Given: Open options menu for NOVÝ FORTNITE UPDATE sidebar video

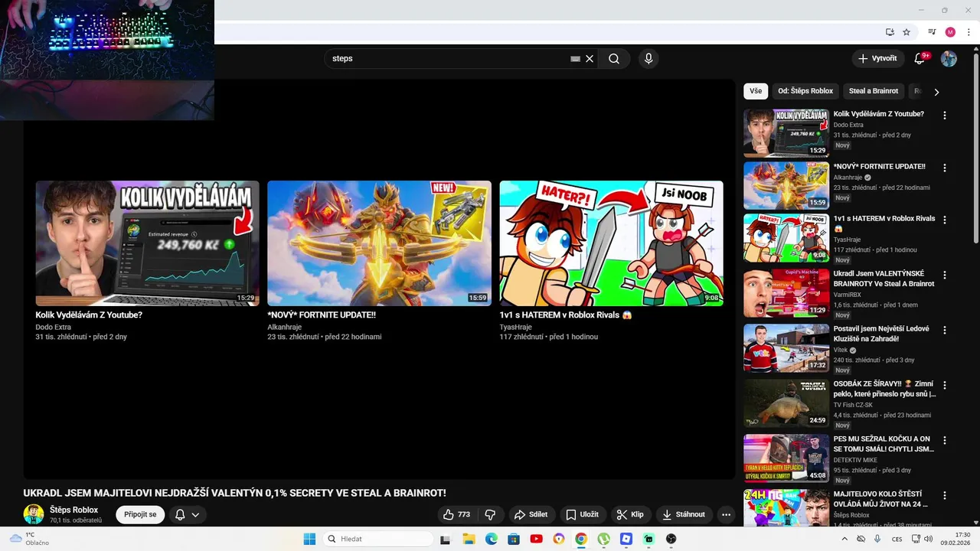Looking at the screenshot, I should coord(944,168).
